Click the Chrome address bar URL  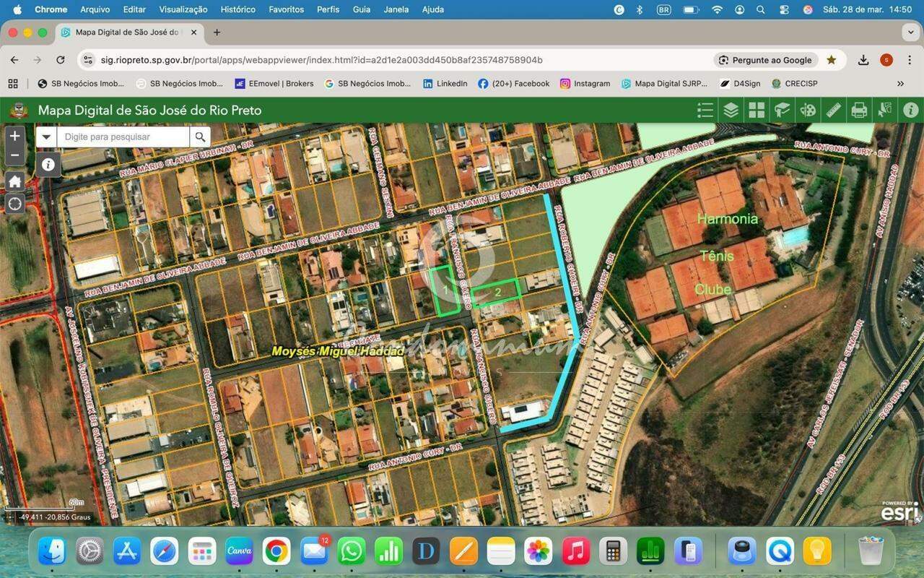[x=321, y=60]
